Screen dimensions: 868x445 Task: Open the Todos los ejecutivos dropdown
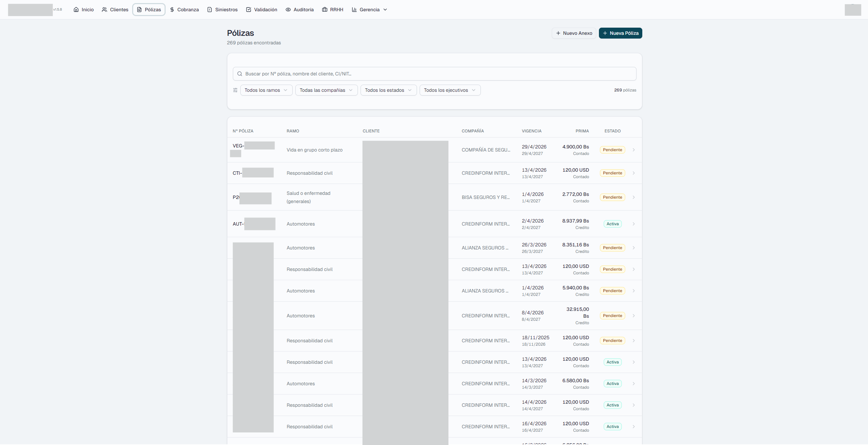tap(450, 90)
